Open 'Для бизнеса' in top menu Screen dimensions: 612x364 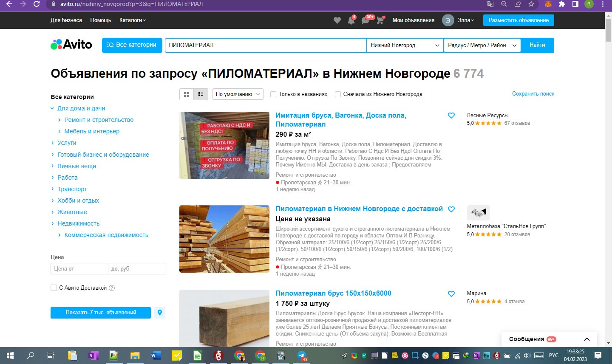tap(66, 20)
